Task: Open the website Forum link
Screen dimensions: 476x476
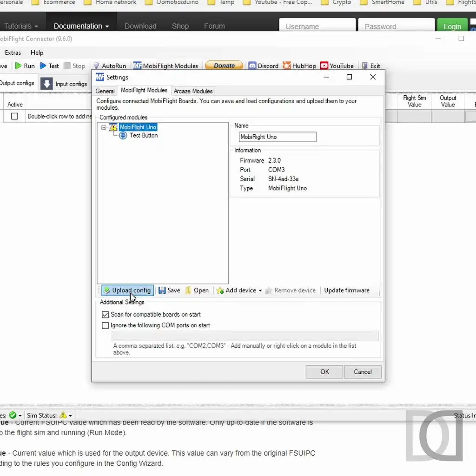Action: 214,26
